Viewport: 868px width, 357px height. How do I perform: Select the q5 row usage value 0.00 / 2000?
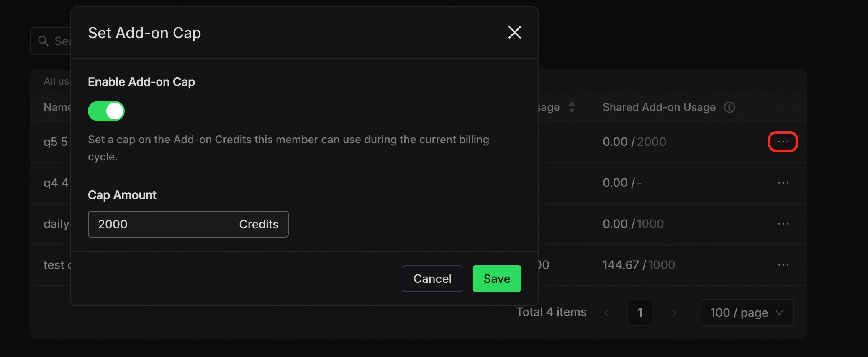click(x=634, y=142)
